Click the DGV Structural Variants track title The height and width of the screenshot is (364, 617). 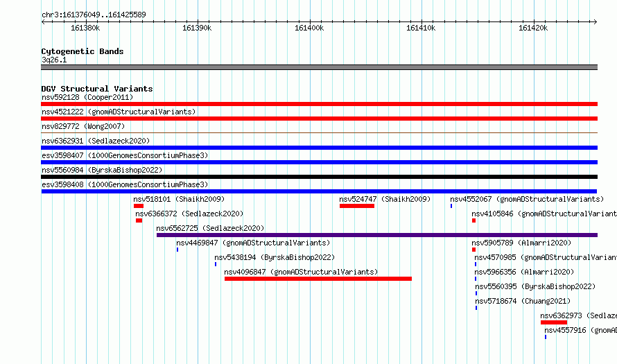[x=97, y=89]
